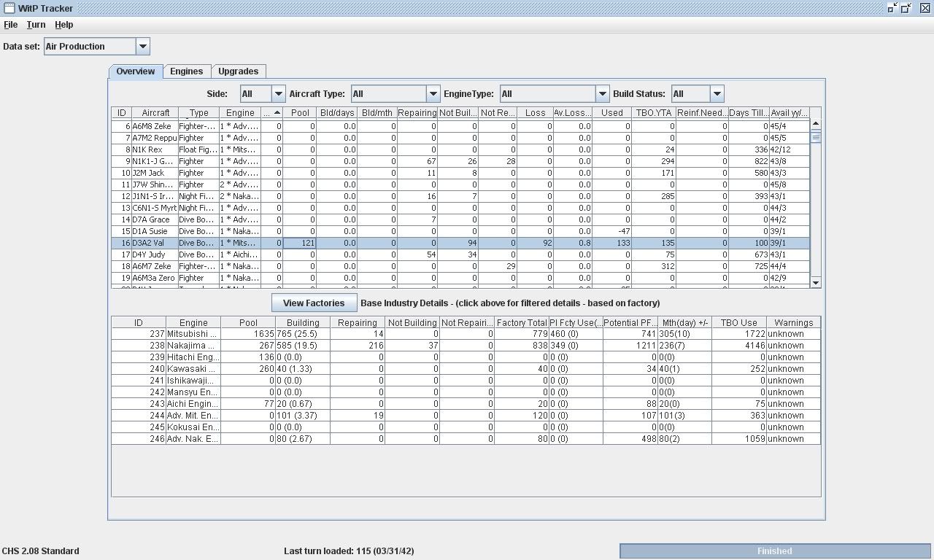The image size is (934, 560).
Task: Open the Side filter dropdown
Action: pyautogui.click(x=263, y=94)
